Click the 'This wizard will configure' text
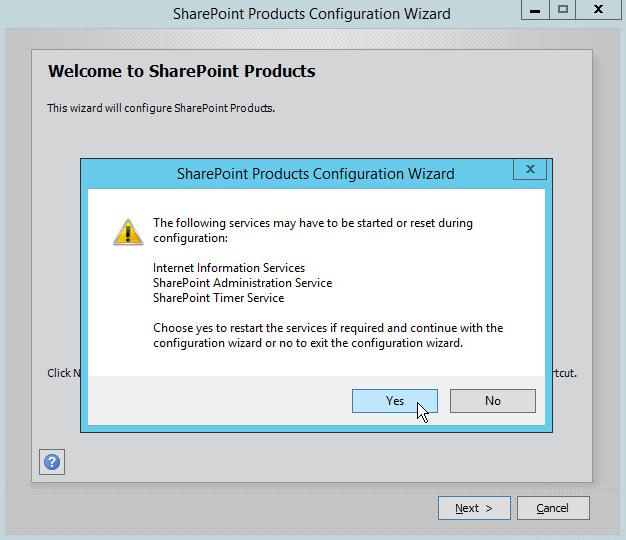Viewport: 626px width, 540px height. 161,108
